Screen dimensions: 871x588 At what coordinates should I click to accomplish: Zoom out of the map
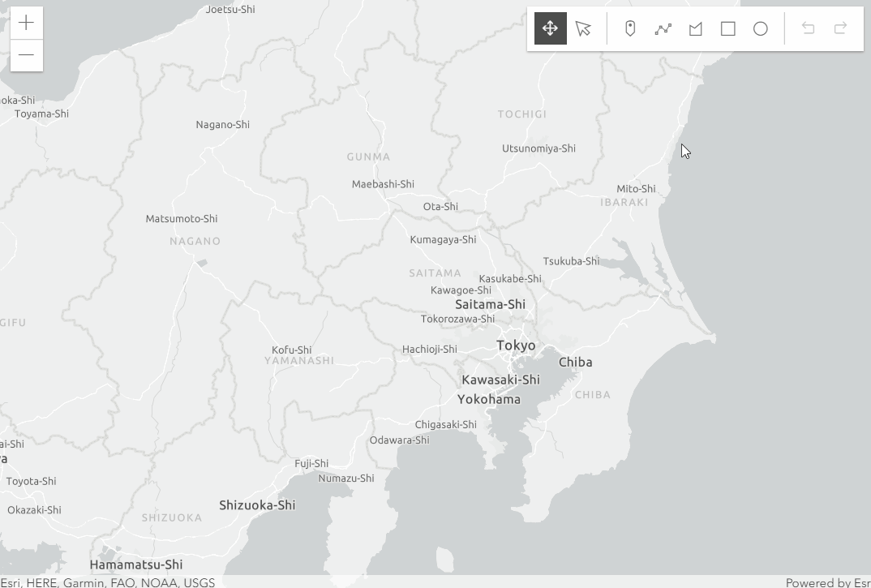click(26, 55)
